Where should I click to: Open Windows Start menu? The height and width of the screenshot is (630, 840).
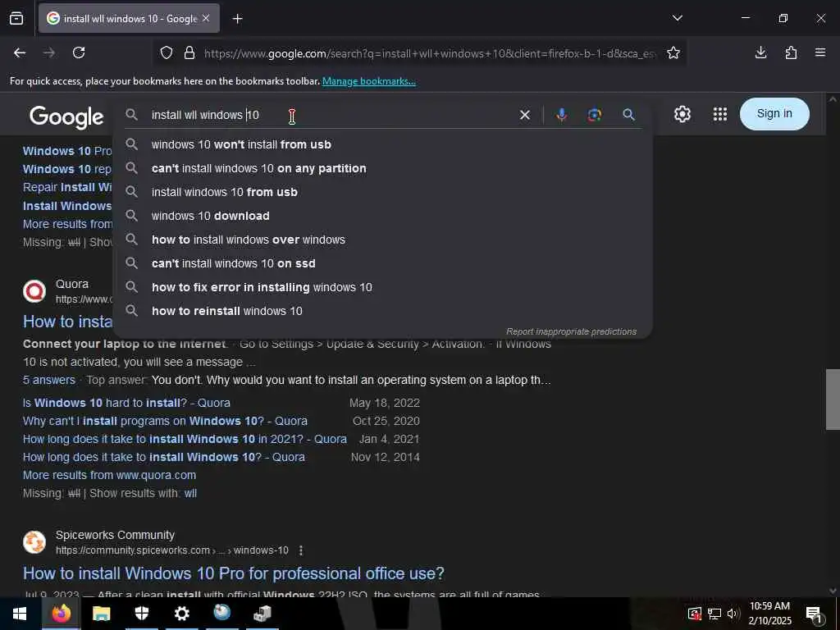coord(20,614)
